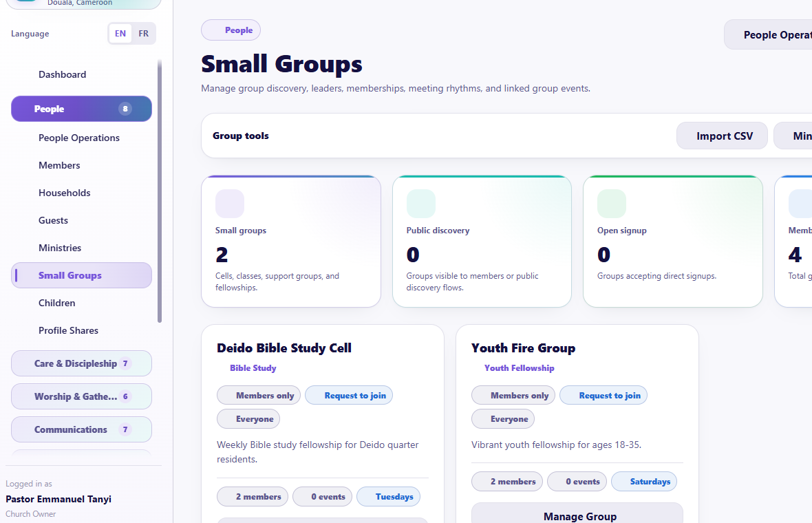Image resolution: width=812 pixels, height=523 pixels.
Task: Click the Worship & Gatherings badge 6
Action: [x=125, y=396]
